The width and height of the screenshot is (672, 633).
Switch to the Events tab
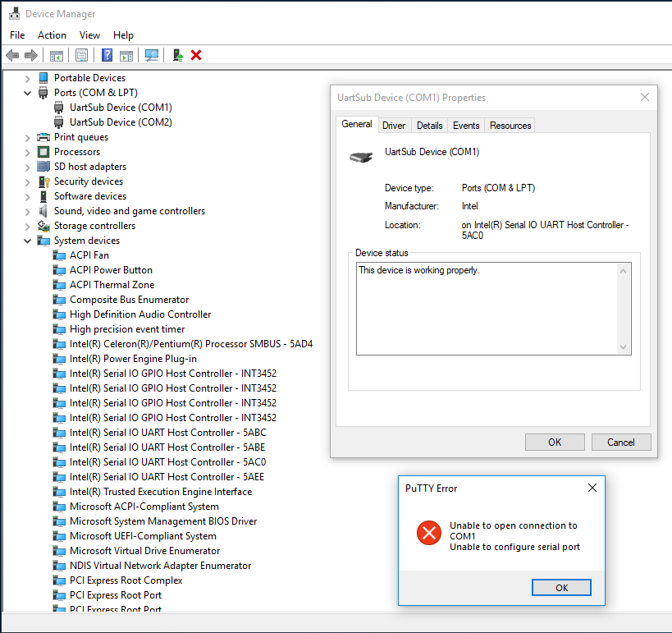(x=466, y=126)
